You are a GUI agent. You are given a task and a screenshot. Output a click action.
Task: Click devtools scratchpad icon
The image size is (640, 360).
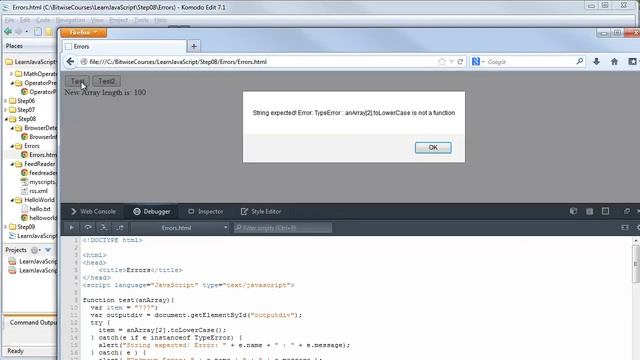(589, 211)
